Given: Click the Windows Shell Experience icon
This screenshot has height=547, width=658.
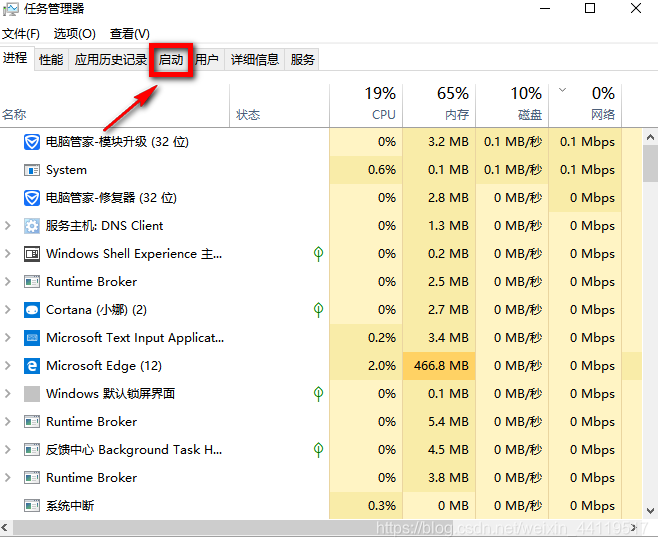Looking at the screenshot, I should [32, 254].
